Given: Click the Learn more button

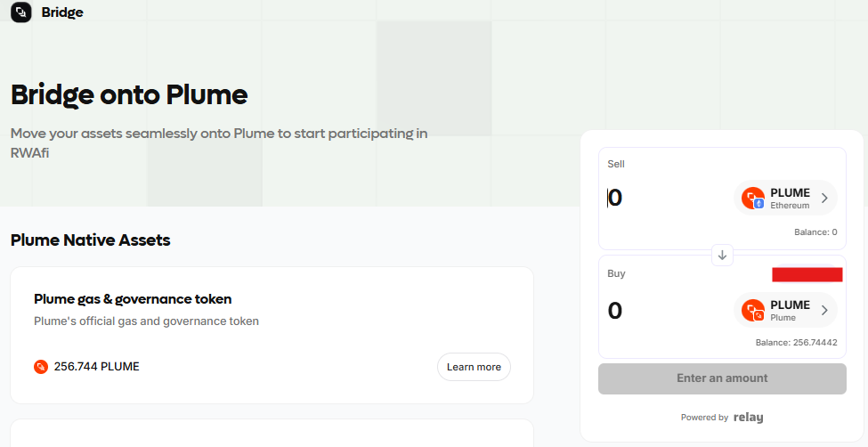Looking at the screenshot, I should click(x=474, y=367).
